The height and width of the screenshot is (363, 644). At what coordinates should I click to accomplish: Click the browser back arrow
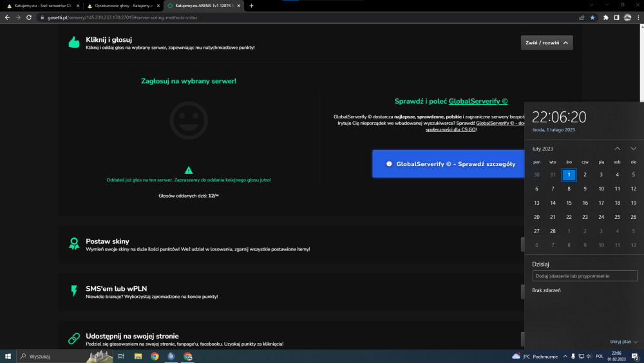(7, 17)
